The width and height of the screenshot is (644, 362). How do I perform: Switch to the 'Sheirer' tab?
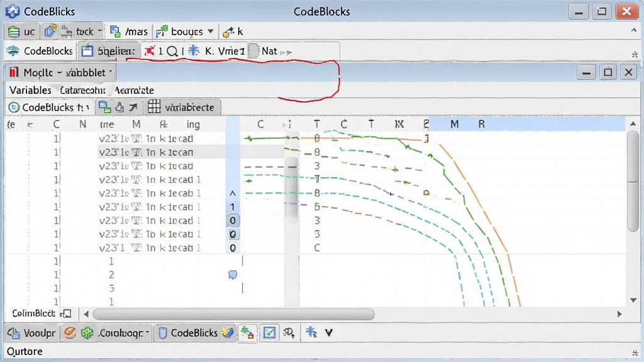point(108,51)
